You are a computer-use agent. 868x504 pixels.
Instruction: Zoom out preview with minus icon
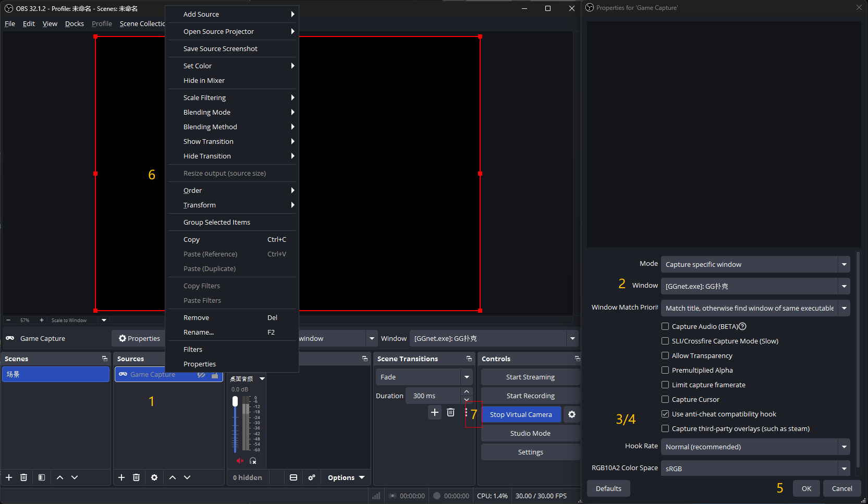(x=8, y=320)
